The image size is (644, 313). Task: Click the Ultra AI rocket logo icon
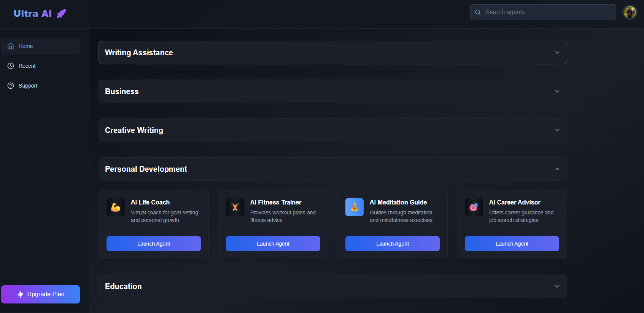pos(61,14)
